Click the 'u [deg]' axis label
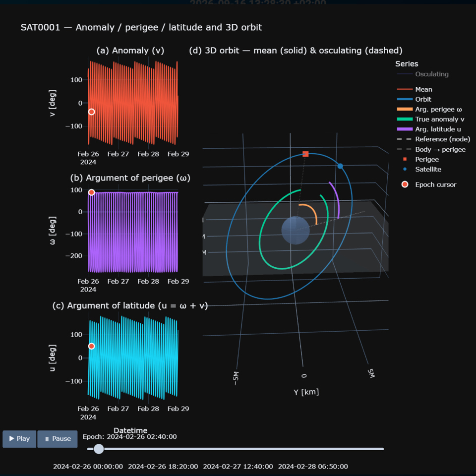This screenshot has height=476, width=476. click(x=52, y=358)
